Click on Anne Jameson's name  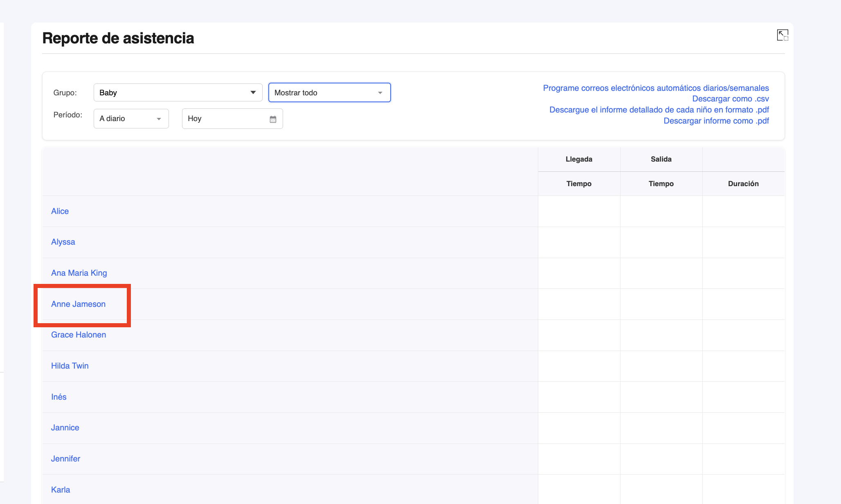click(x=78, y=304)
